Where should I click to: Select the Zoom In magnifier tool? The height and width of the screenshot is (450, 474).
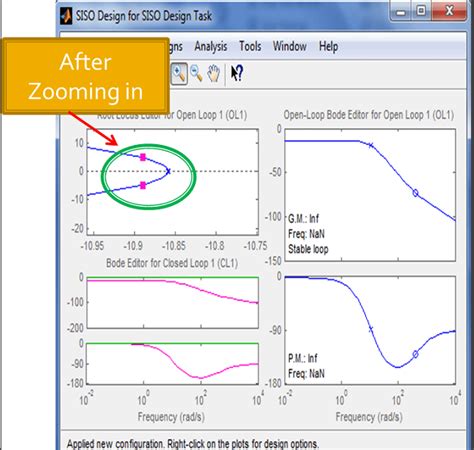[x=179, y=74]
